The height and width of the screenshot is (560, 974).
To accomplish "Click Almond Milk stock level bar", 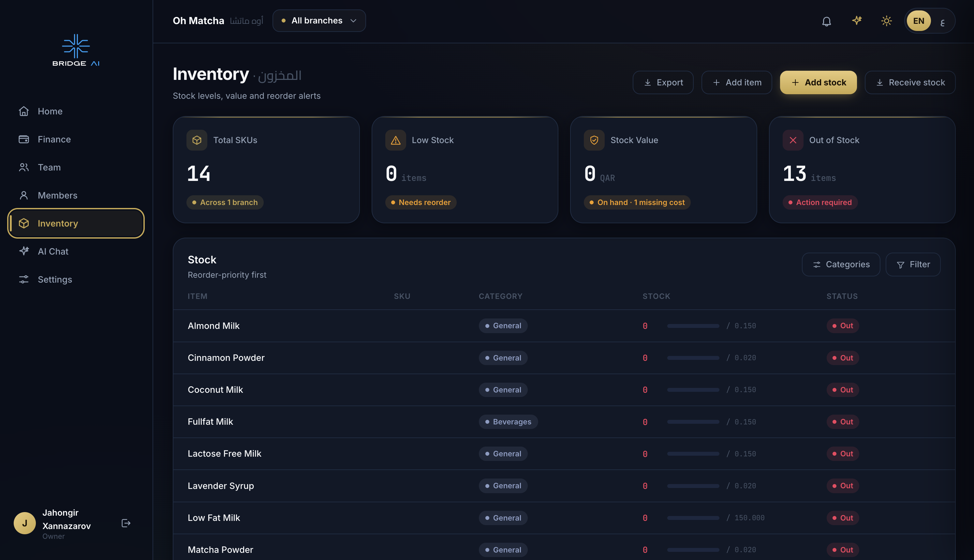I will point(693,326).
